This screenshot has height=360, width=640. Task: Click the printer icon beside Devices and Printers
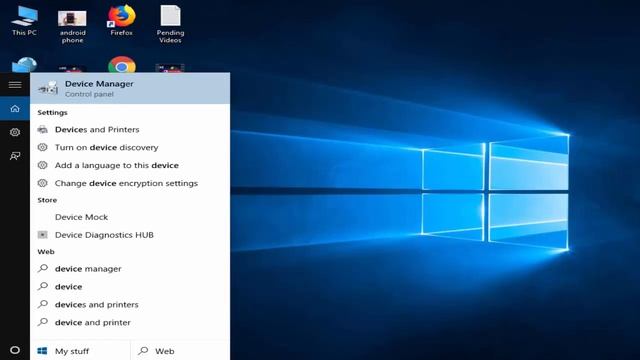[x=42, y=129]
